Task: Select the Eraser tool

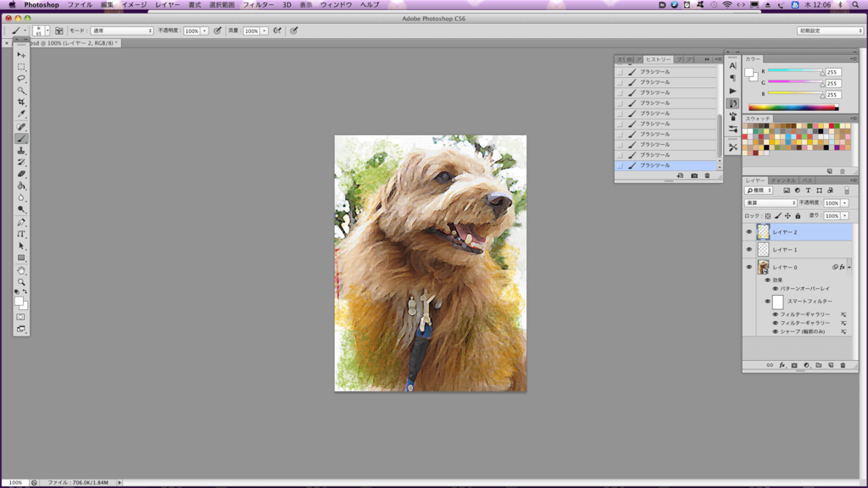Action: [x=21, y=174]
